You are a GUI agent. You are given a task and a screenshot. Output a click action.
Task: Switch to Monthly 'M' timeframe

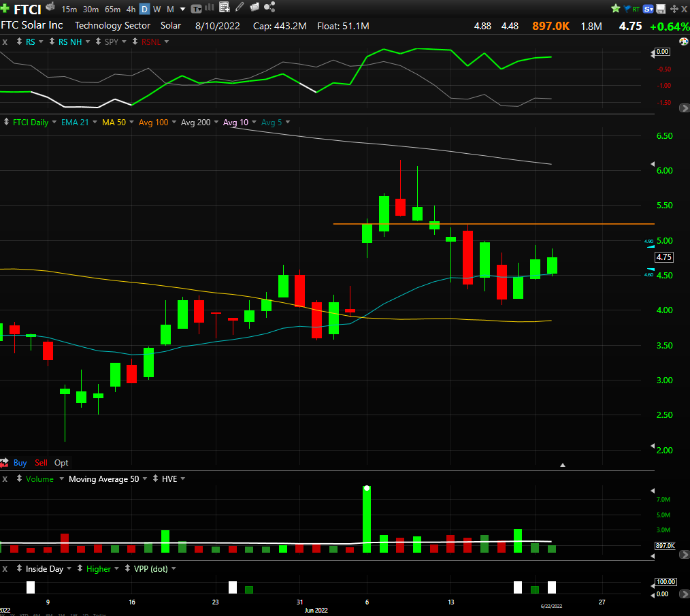point(170,10)
